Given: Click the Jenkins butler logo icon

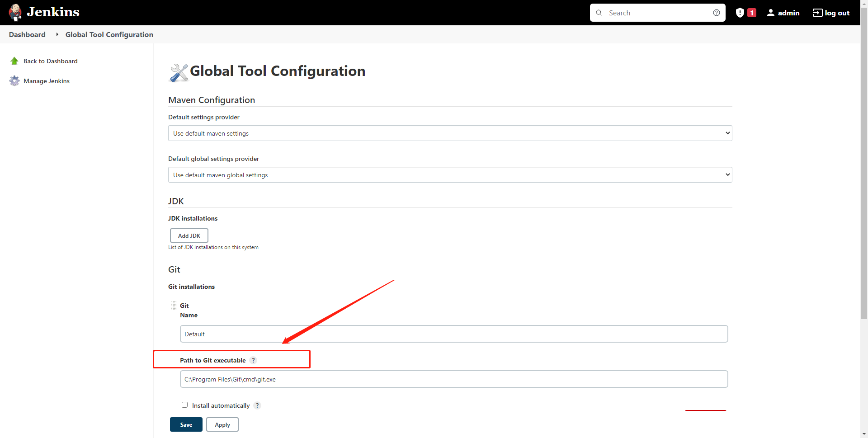Looking at the screenshot, I should [x=15, y=12].
